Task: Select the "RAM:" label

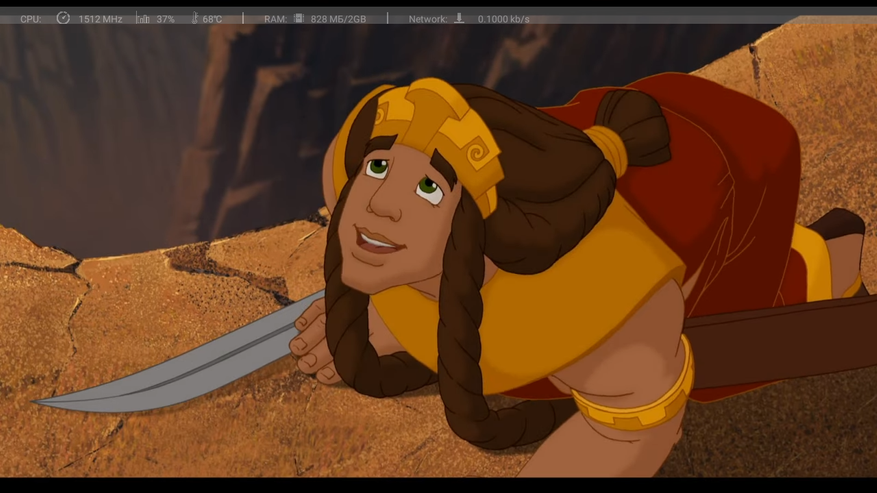Action: click(275, 19)
